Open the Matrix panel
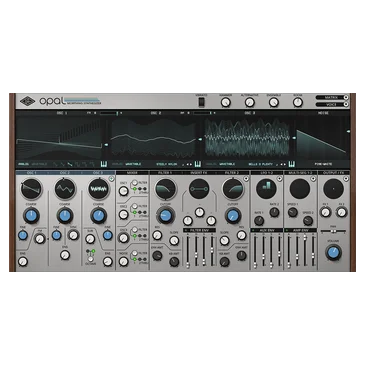365x365 pixels. click(332, 97)
